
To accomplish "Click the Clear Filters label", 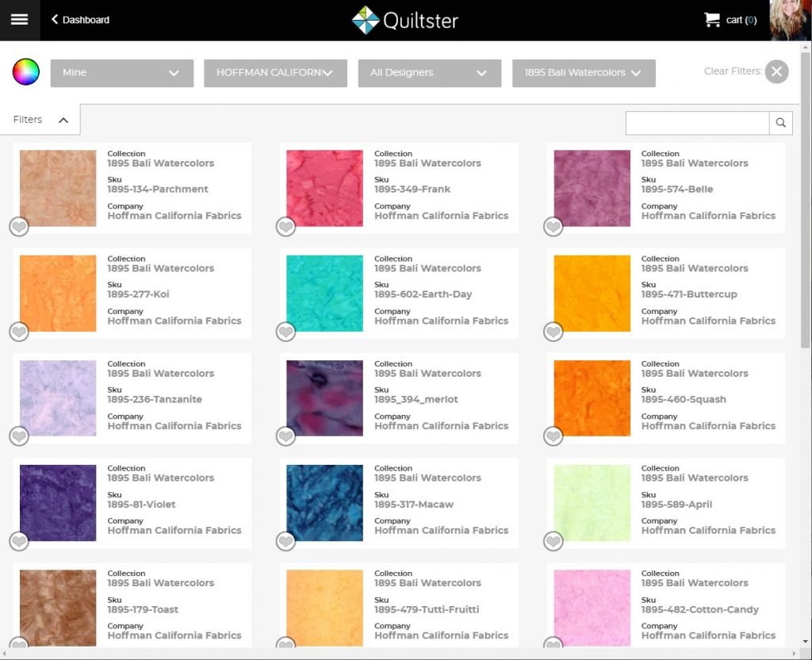I will tap(733, 71).
